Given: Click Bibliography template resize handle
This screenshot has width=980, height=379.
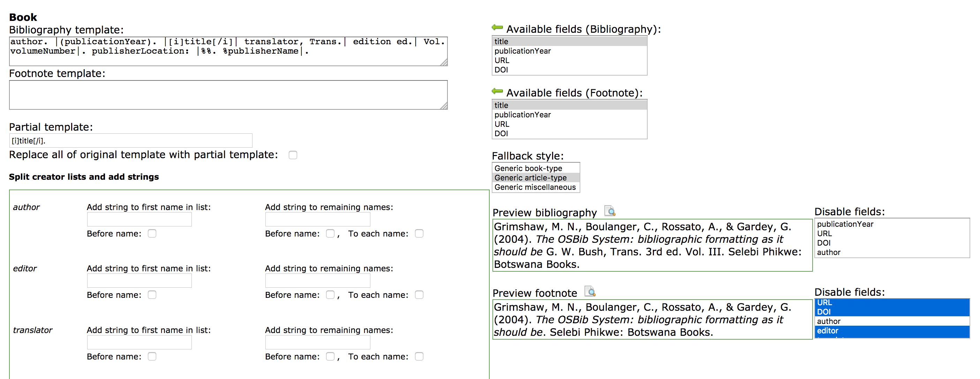Looking at the screenshot, I should pyautogui.click(x=444, y=62).
